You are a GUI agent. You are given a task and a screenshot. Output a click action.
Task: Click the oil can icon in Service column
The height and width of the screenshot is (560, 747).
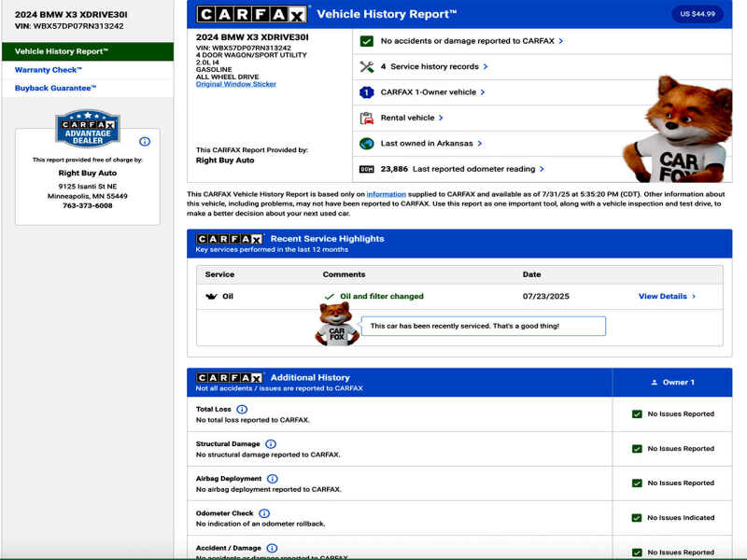[211, 296]
